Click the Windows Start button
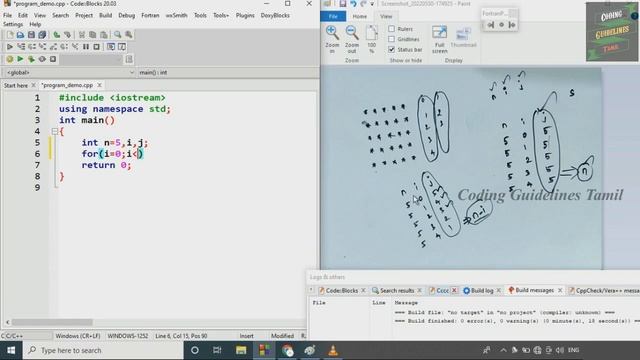Viewport: 640px width, 360px height. [x=11, y=350]
